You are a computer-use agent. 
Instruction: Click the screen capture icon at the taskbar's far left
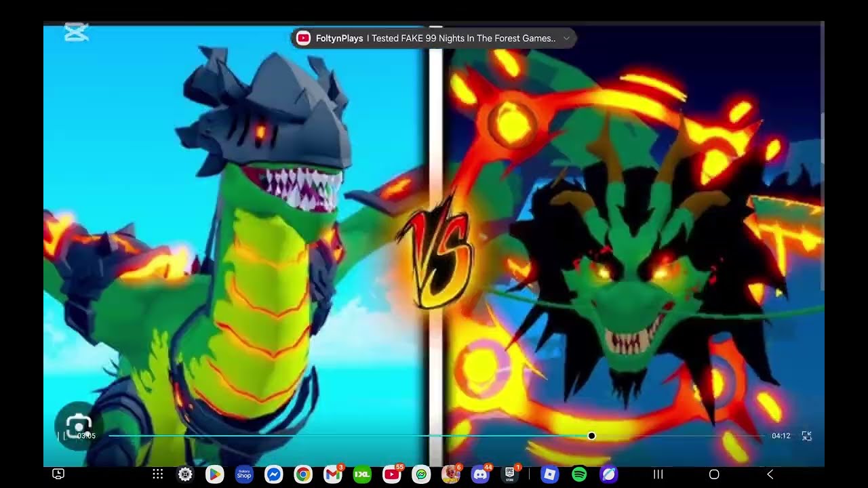(58, 474)
